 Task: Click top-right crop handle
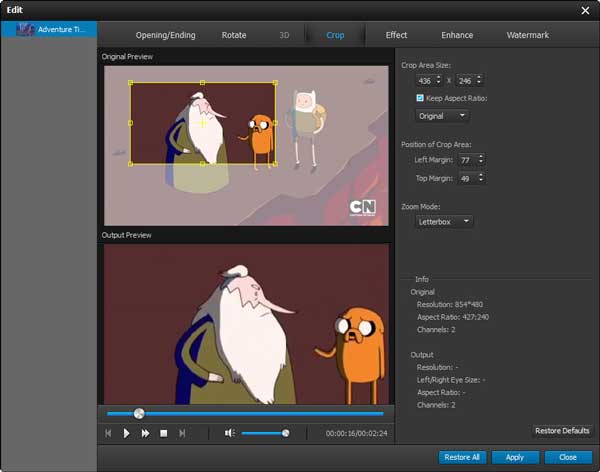click(275, 83)
